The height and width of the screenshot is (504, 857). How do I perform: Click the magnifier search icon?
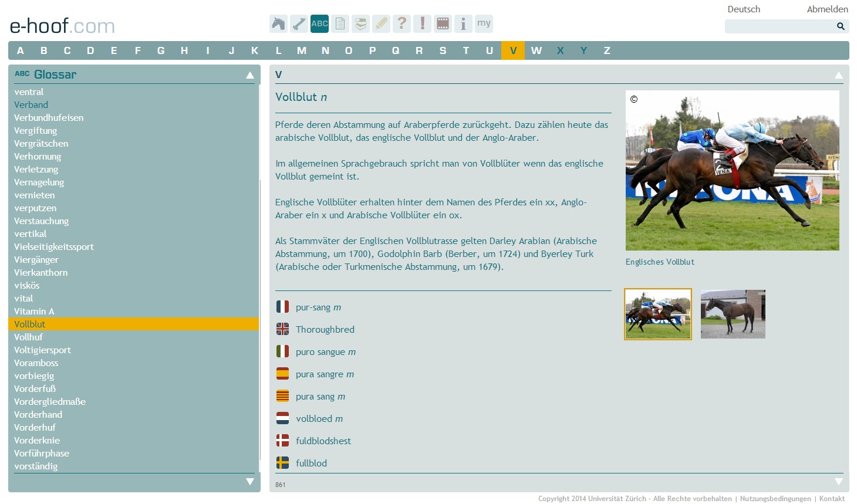[x=841, y=26]
